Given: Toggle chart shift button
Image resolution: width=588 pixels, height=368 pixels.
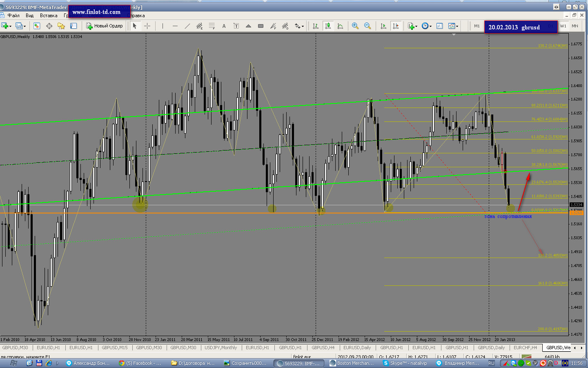Looking at the screenshot, I should point(395,26).
